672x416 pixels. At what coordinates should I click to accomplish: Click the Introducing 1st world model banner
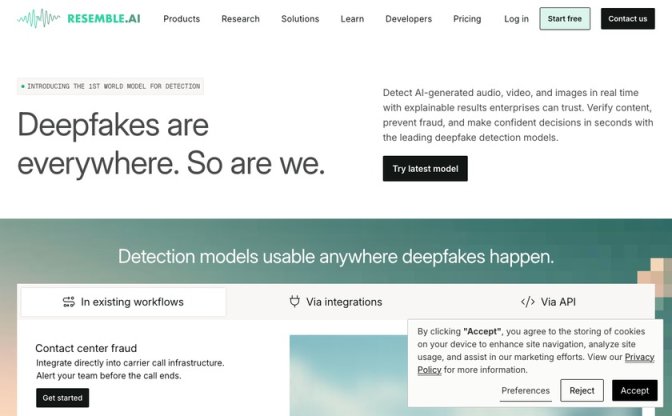[x=110, y=87]
